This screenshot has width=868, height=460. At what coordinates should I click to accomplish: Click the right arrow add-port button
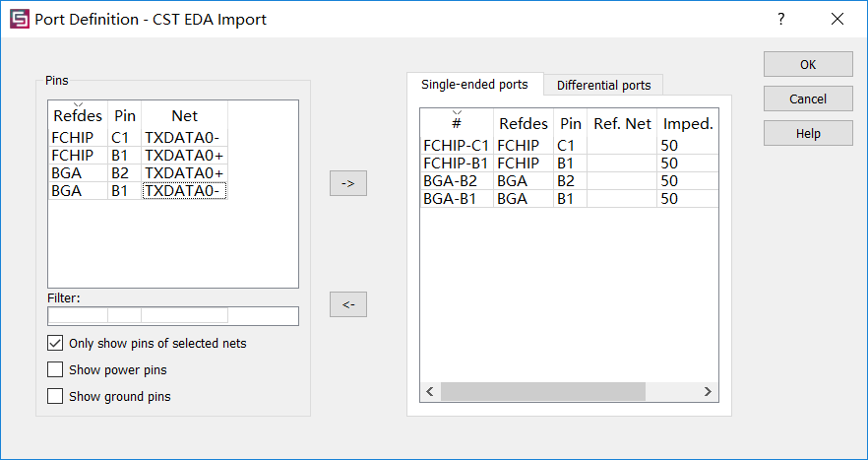coord(348,183)
